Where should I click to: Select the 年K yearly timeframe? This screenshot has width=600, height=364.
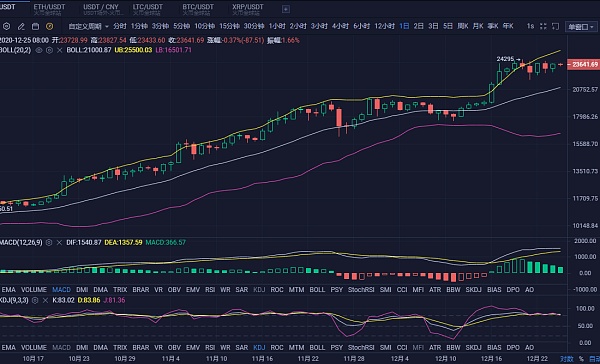[x=508, y=26]
